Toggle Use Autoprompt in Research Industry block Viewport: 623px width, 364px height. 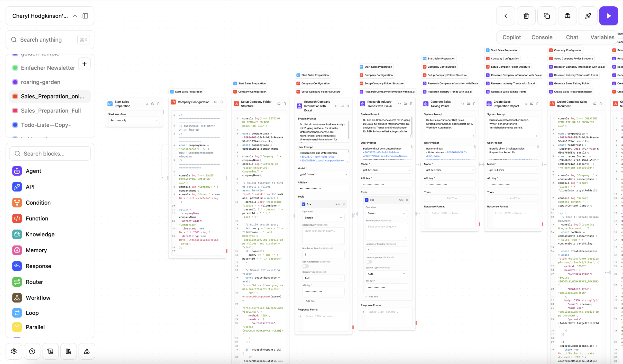tap(369, 262)
